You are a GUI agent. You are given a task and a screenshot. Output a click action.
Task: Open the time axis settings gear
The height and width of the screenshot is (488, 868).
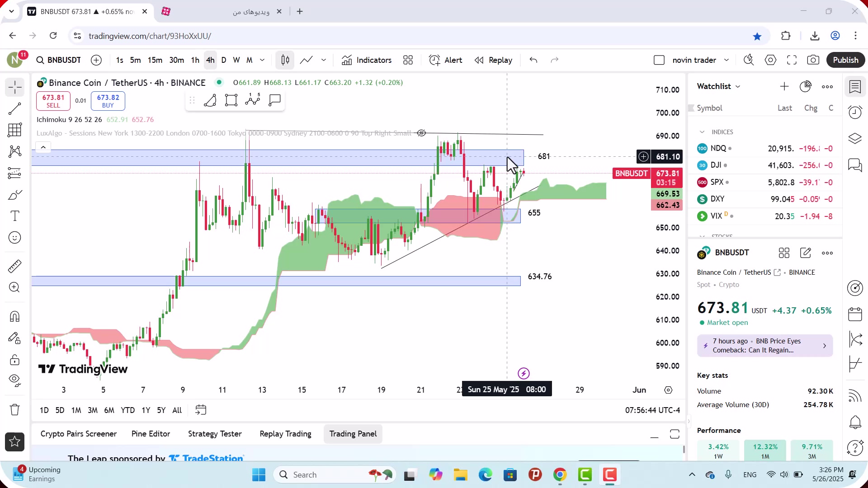pyautogui.click(x=669, y=390)
